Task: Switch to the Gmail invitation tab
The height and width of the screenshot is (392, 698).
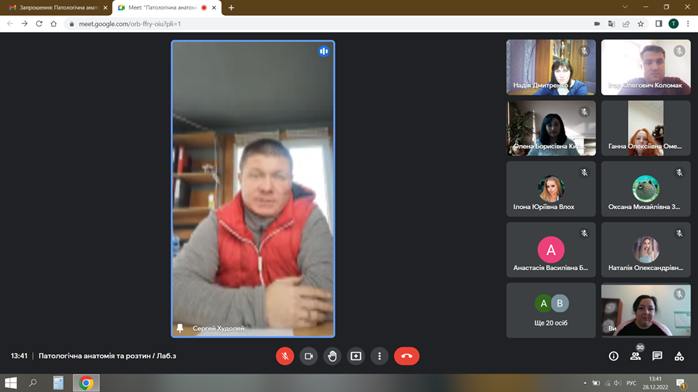Action: [x=57, y=8]
